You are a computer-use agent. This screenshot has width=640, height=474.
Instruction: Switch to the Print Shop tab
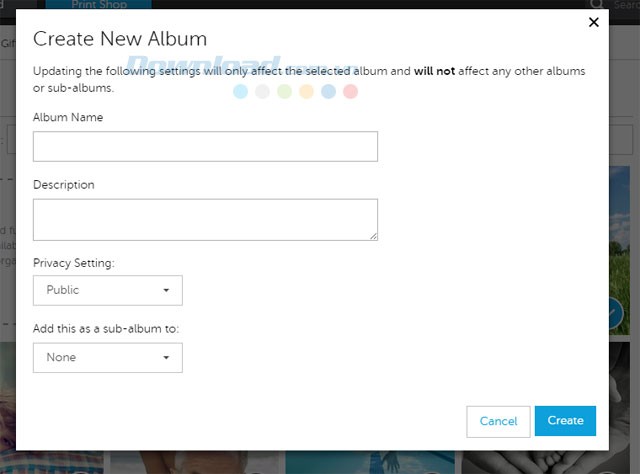pyautogui.click(x=112, y=5)
